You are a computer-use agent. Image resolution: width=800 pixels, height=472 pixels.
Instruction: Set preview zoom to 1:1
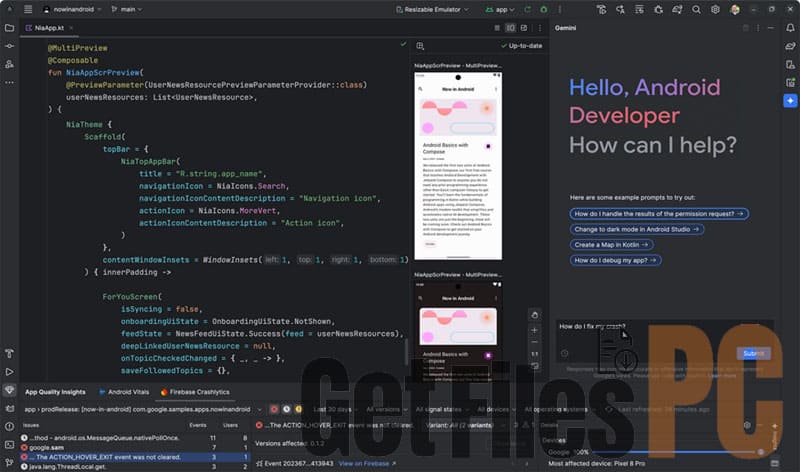pos(534,354)
